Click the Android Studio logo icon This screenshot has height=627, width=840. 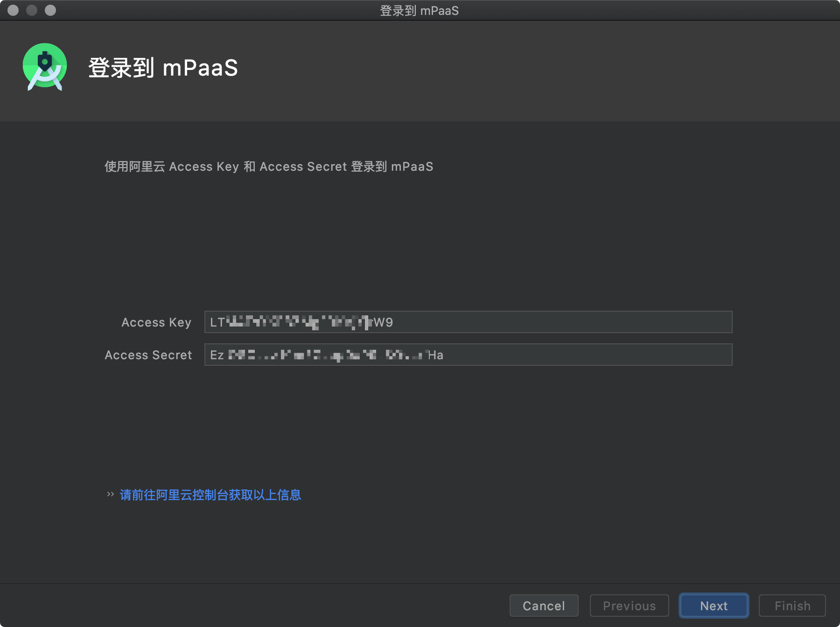pyautogui.click(x=45, y=67)
